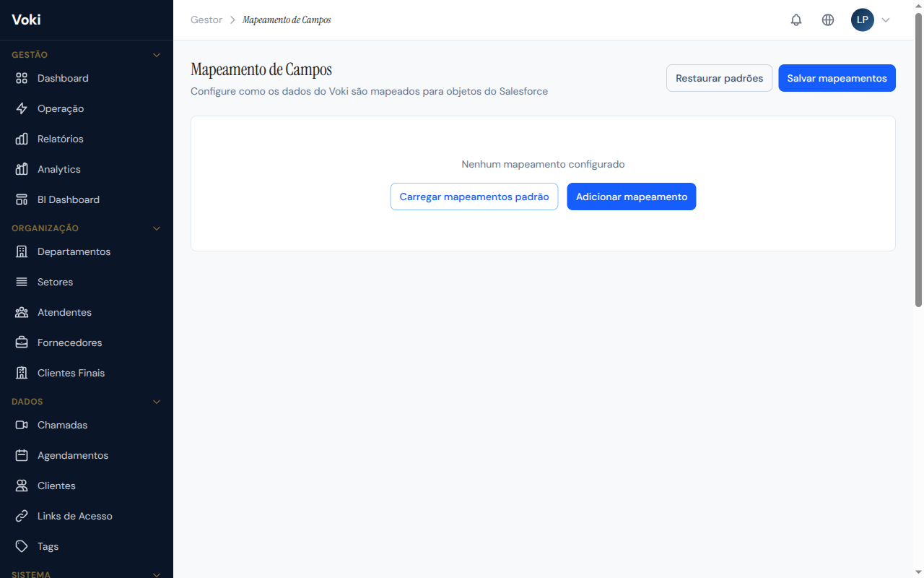Open the Relatórios reports icon
The width and height of the screenshot is (924, 578).
point(22,139)
